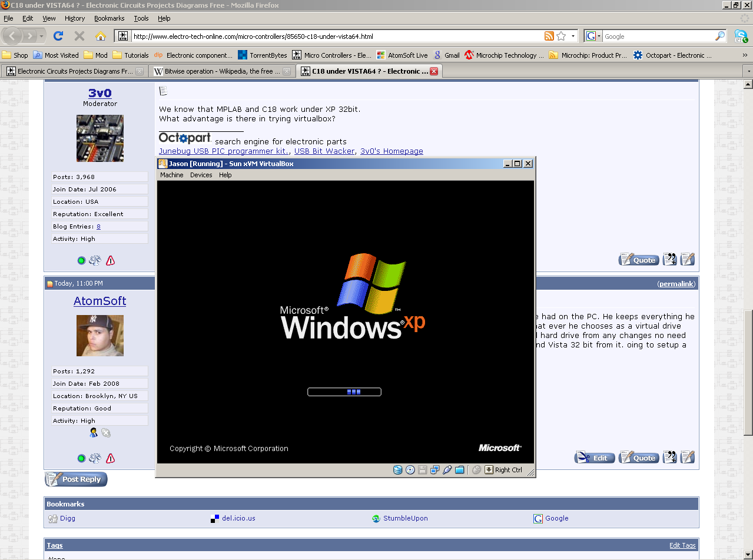Screen dimensions: 753x560
Task: Click the report post warning icon under AtomSoft
Action: click(110, 458)
